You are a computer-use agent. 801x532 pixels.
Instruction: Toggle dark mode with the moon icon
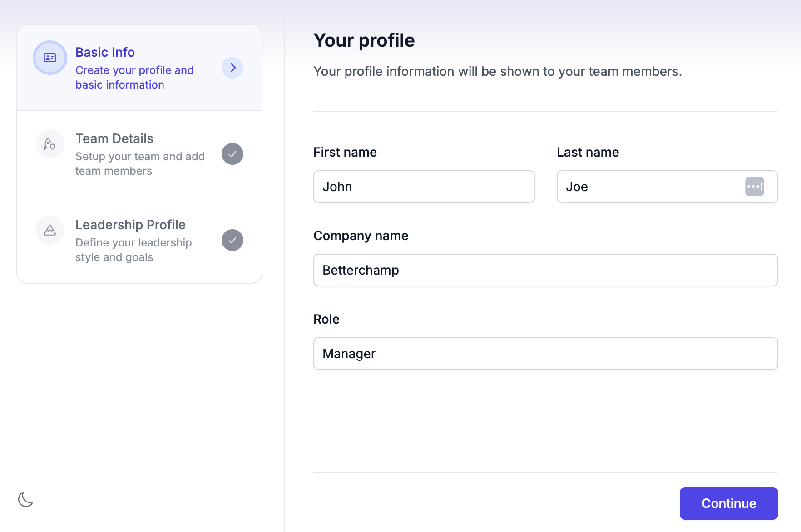point(26,499)
